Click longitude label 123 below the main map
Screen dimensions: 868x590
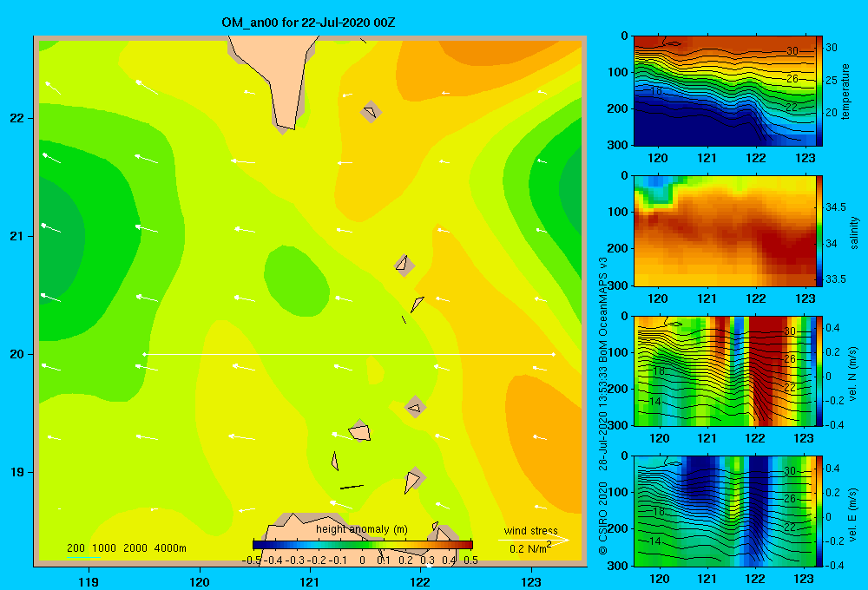point(531,581)
